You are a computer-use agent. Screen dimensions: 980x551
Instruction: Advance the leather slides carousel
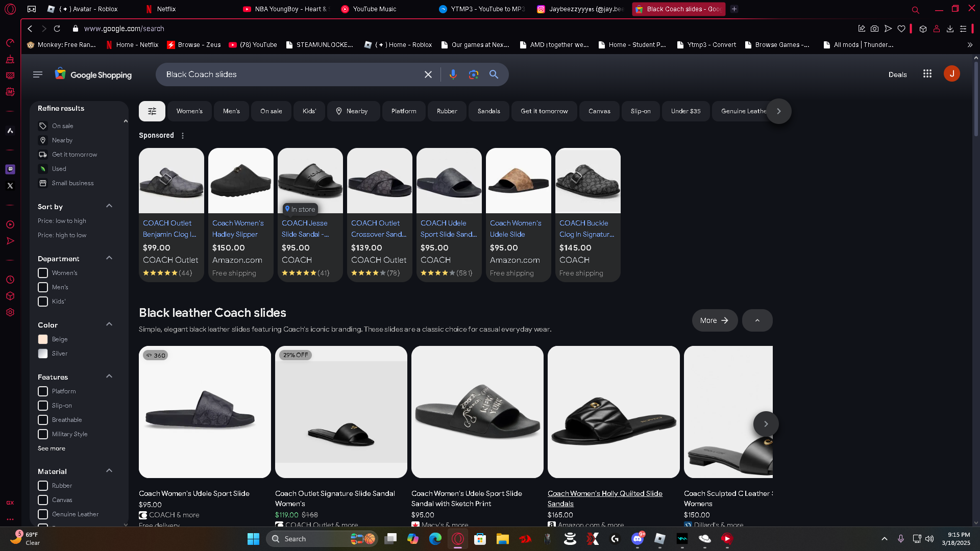click(x=766, y=424)
